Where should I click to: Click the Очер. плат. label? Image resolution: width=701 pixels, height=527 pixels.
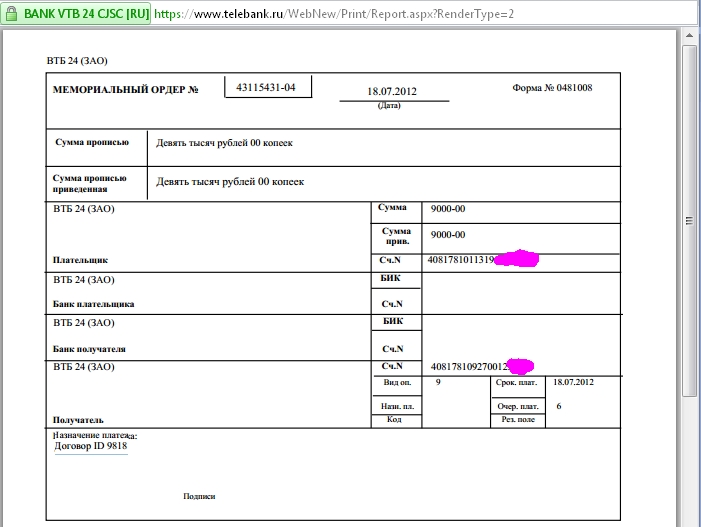(518, 406)
